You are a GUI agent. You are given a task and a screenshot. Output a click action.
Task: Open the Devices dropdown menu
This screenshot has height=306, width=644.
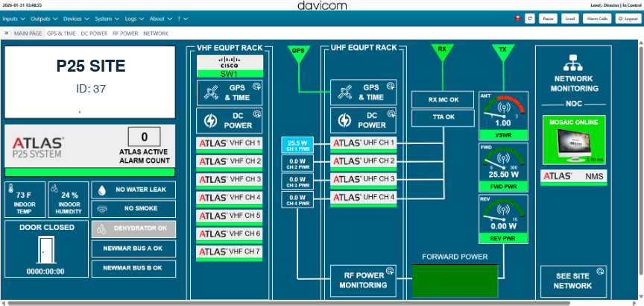click(x=76, y=19)
